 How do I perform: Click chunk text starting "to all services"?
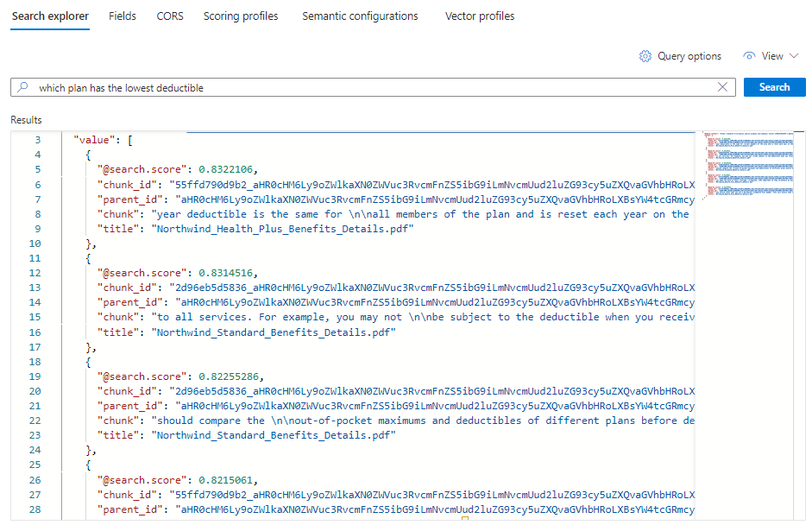(423, 317)
